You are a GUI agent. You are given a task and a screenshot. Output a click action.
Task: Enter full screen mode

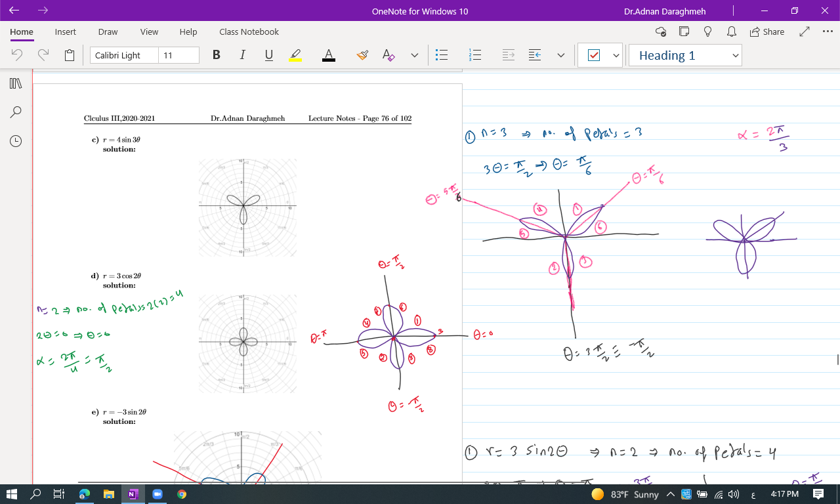[805, 31]
